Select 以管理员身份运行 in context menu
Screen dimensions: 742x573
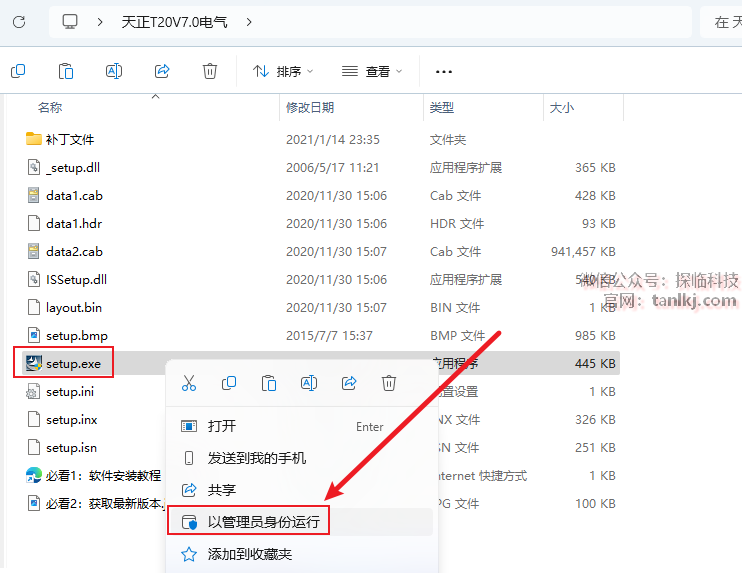coord(263,521)
